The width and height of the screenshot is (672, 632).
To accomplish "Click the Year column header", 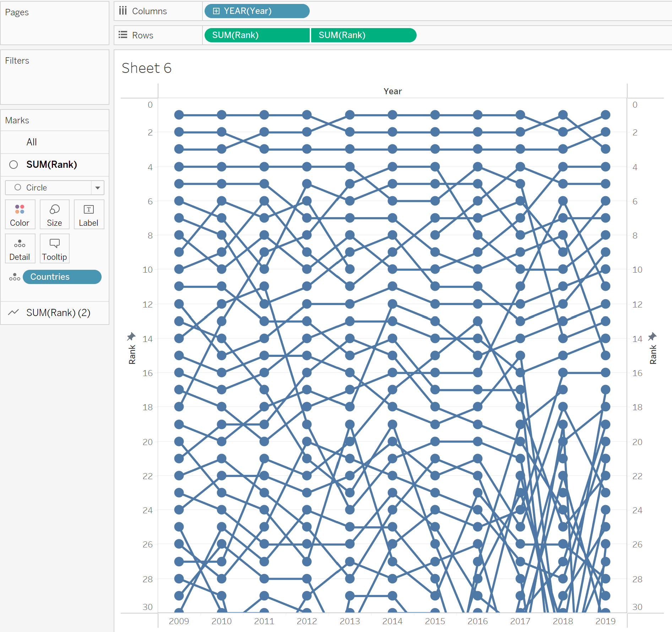I will [393, 91].
